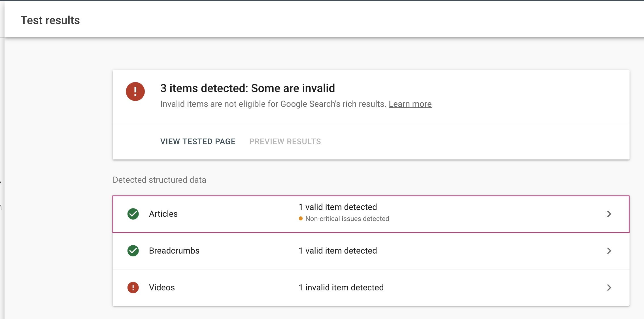This screenshot has height=319, width=644.
Task: Click '1 invalid item detected' text
Action: click(341, 288)
